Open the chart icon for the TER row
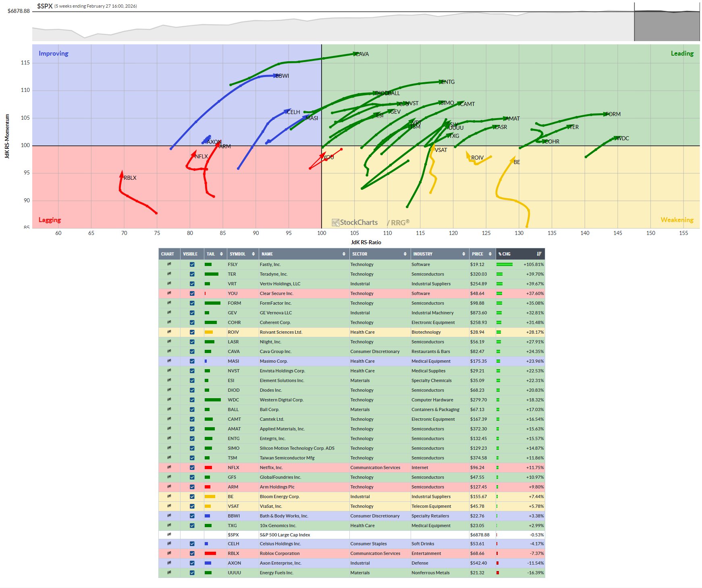 169,274
